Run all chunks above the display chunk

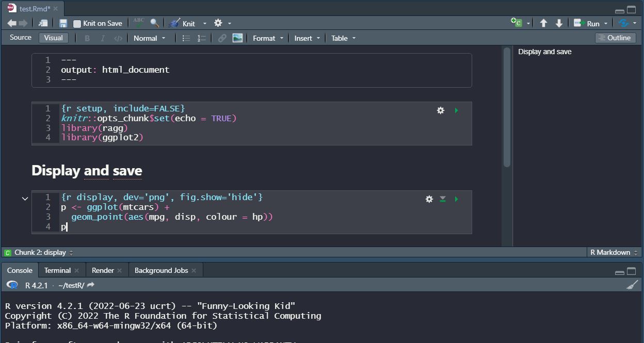click(x=443, y=199)
